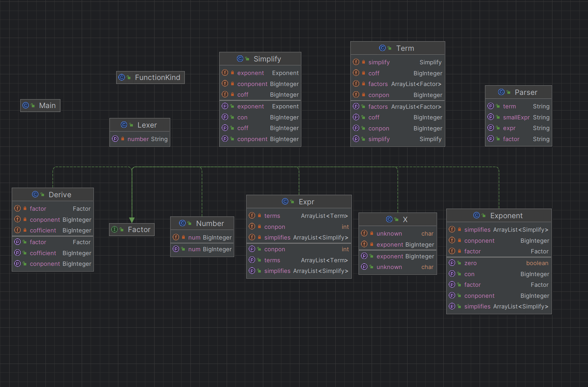
Task: Select Derive property 'conponent BigInteger'
Action: click(x=53, y=264)
